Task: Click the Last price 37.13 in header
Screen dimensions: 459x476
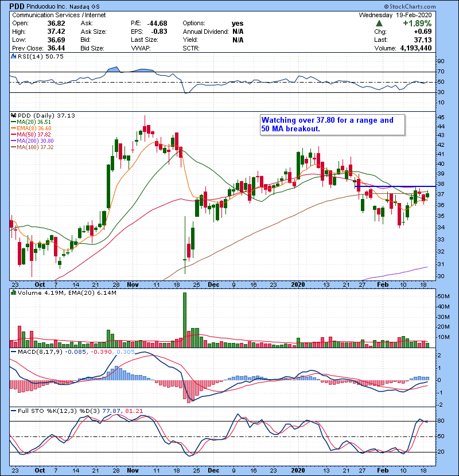Action: click(423, 40)
